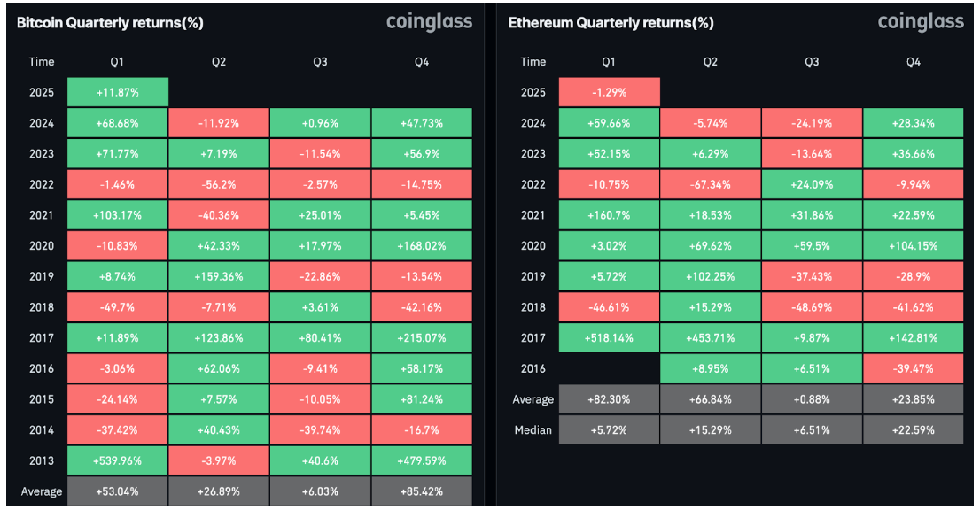Select the Q1 column header in Bitcoin table

pyautogui.click(x=117, y=62)
